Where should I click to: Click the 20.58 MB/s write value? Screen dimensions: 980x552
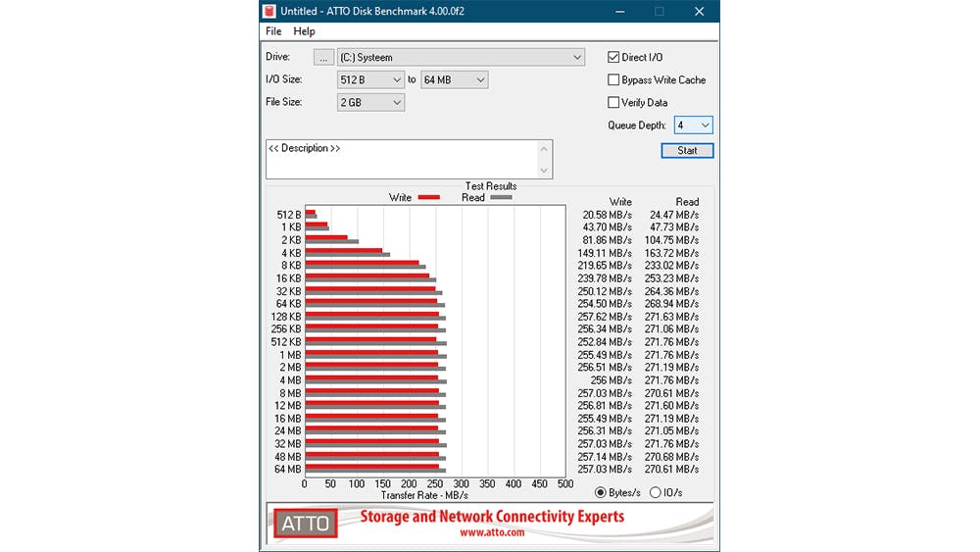point(607,215)
